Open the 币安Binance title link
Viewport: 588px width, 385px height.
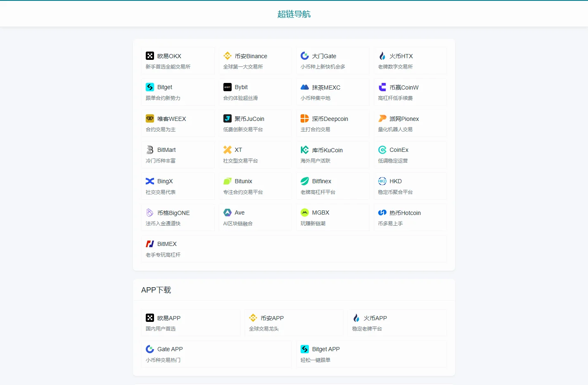tap(251, 56)
